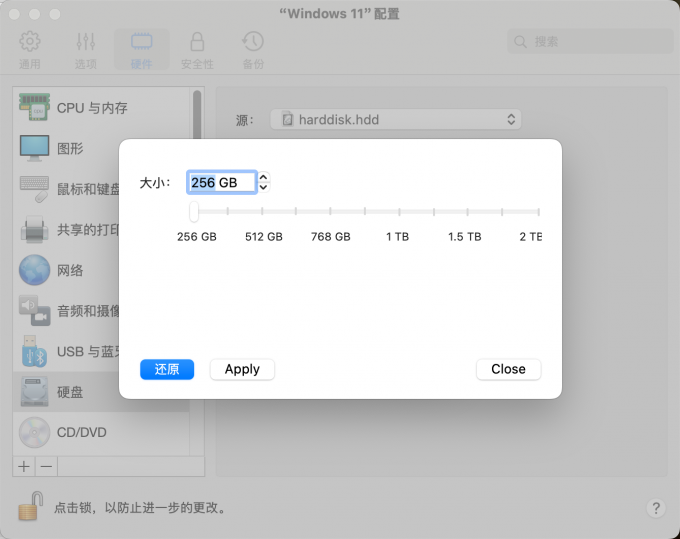The width and height of the screenshot is (680, 539).
Task: Decrease disk size with stepper down arrow
Action: (x=263, y=187)
